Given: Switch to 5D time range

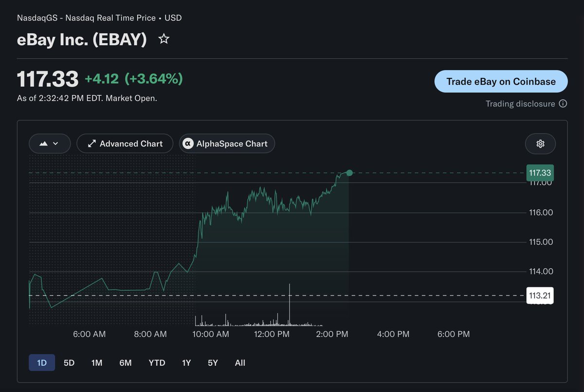Looking at the screenshot, I should (x=69, y=363).
